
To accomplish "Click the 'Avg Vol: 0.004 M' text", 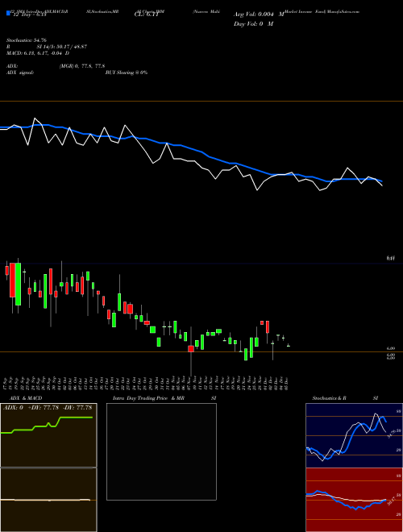I will pos(259,15).
